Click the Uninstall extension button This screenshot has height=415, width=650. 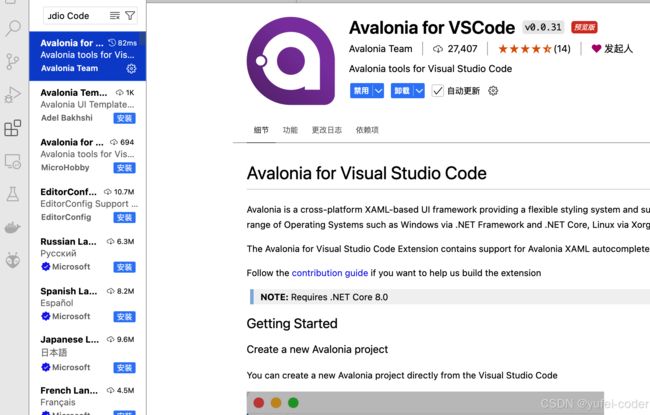click(x=402, y=91)
